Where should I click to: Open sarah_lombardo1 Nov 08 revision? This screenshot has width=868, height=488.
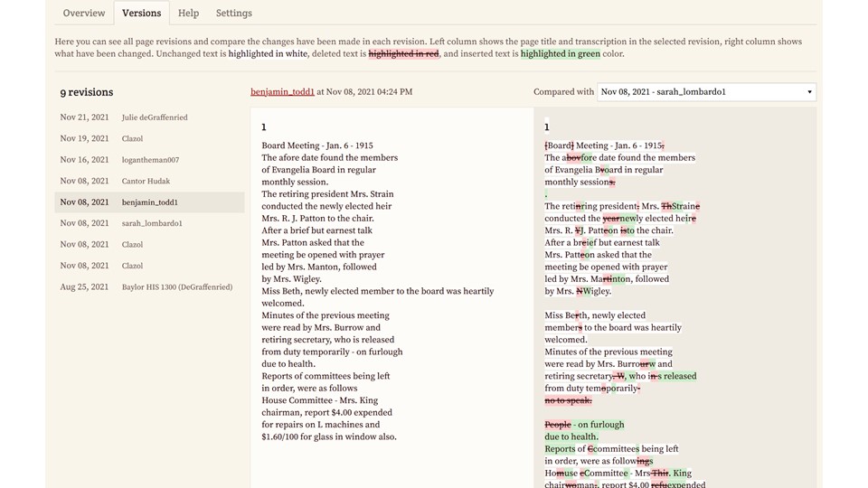pos(149,223)
